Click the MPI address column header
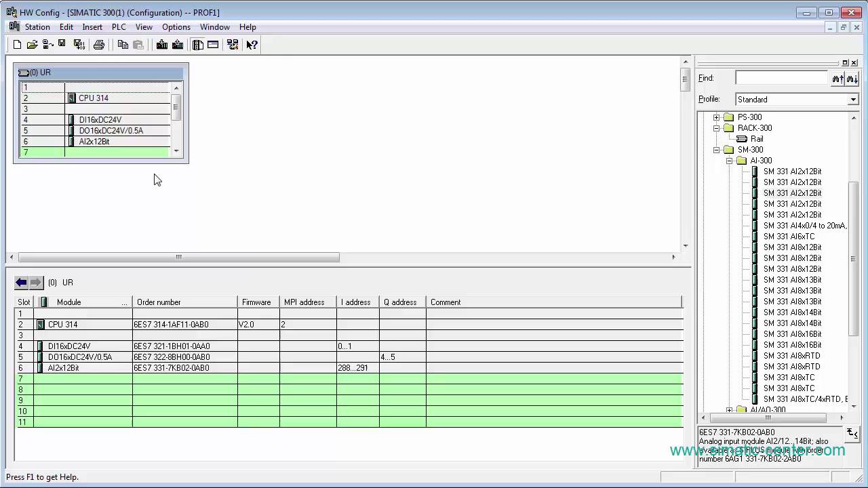 [307, 302]
